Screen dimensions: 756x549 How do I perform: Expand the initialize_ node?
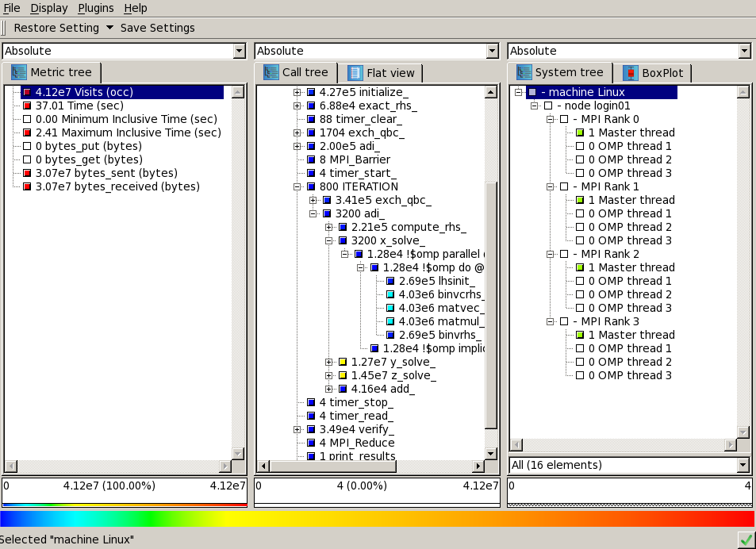click(x=297, y=92)
